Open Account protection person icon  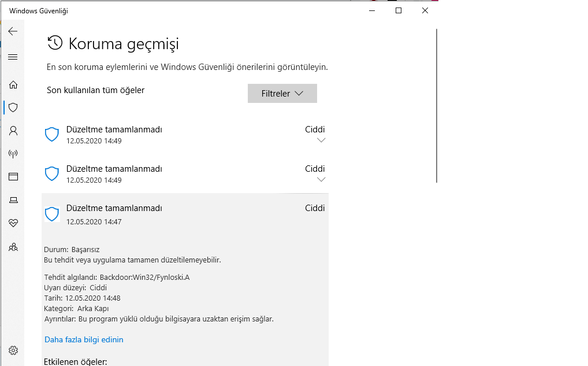[x=13, y=131]
